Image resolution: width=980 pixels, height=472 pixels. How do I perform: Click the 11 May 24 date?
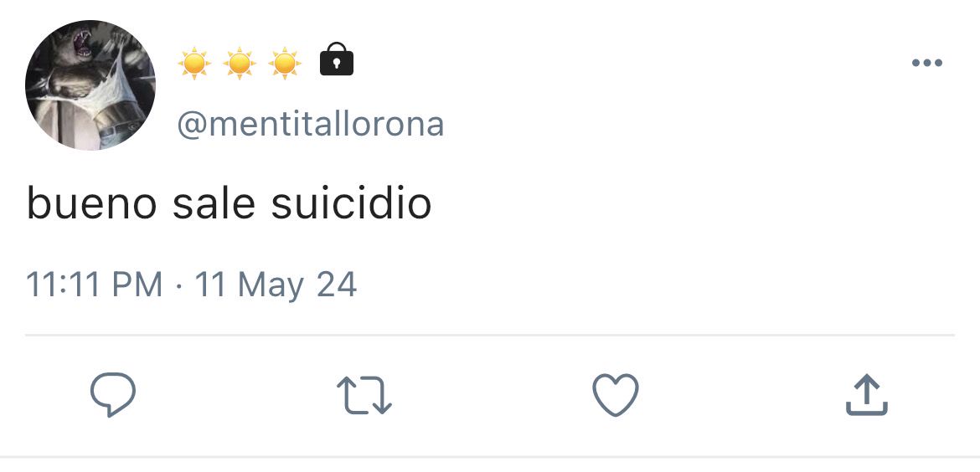click(276, 285)
